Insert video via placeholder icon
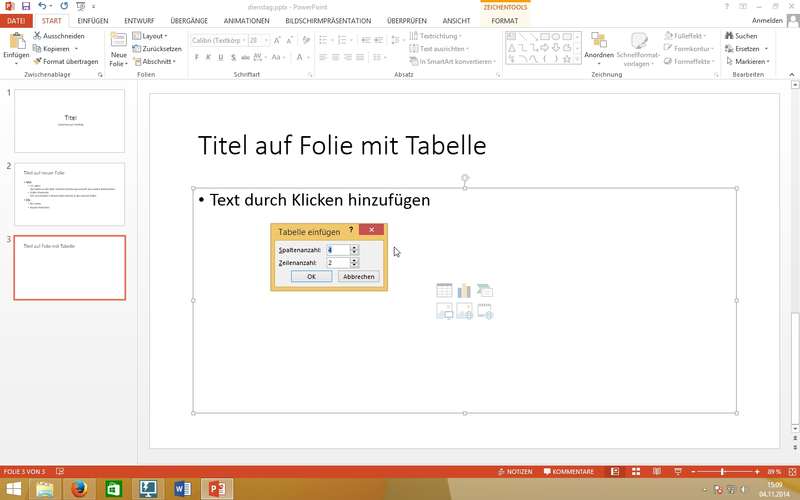Image resolution: width=800 pixels, height=500 pixels. (485, 311)
